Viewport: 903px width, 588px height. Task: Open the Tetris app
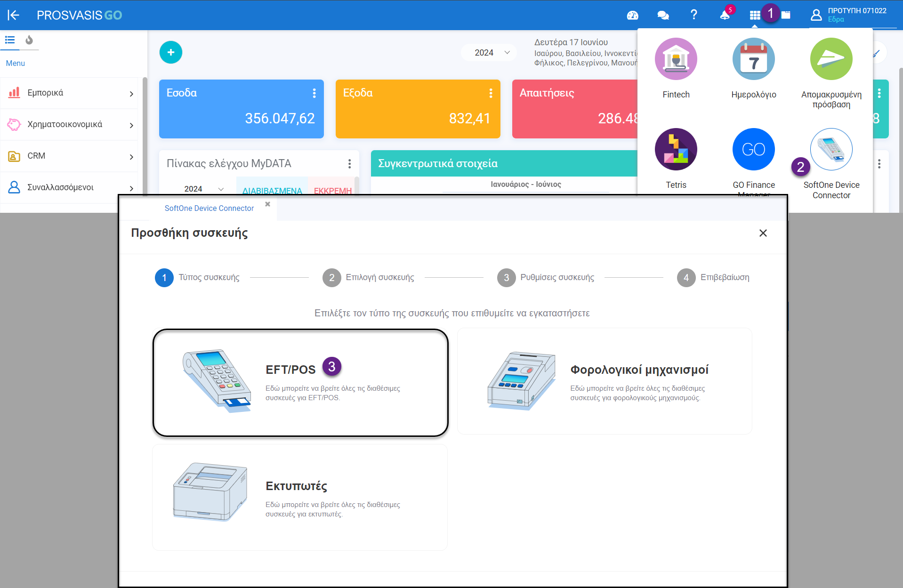coord(676,149)
